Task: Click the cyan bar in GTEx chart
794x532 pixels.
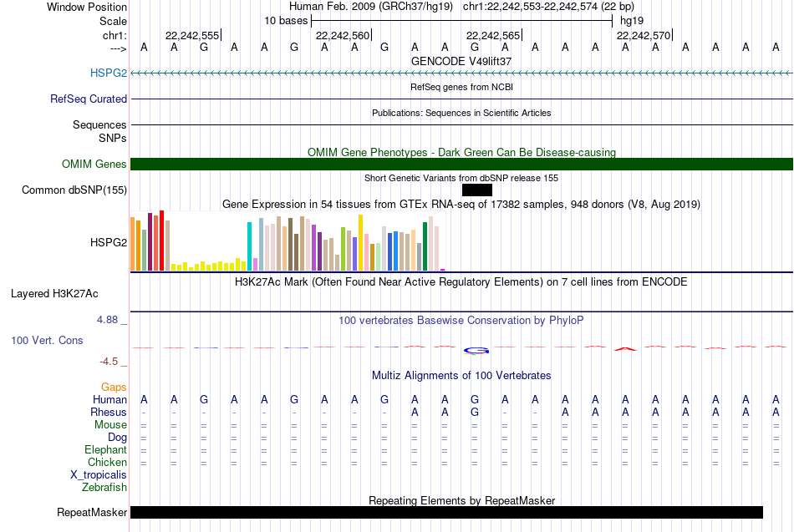Action: (x=250, y=246)
